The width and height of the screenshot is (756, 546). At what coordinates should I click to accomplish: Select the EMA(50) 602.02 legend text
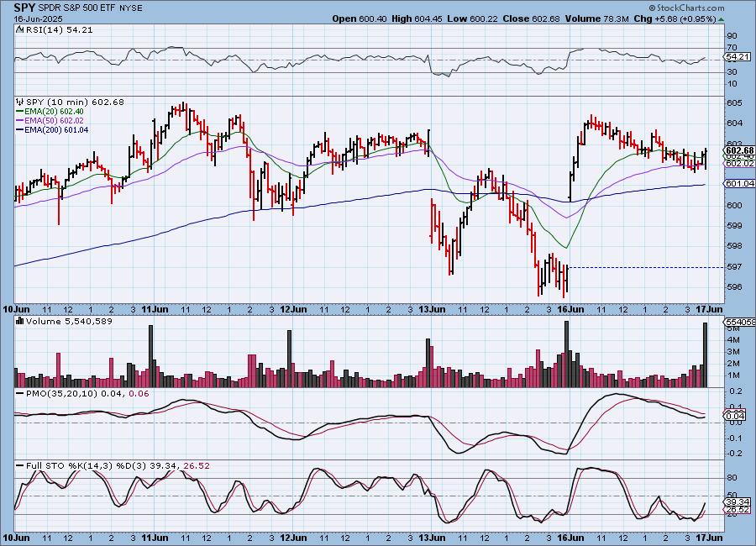click(x=54, y=121)
